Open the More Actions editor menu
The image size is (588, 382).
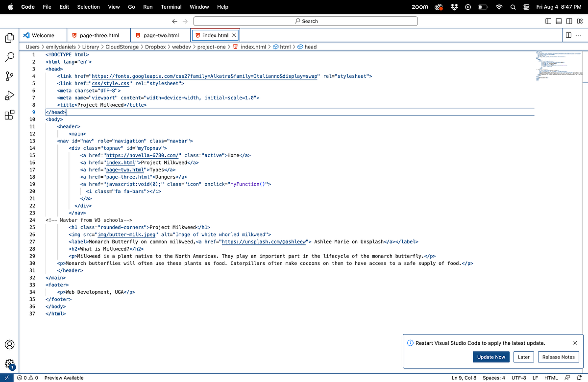point(579,35)
